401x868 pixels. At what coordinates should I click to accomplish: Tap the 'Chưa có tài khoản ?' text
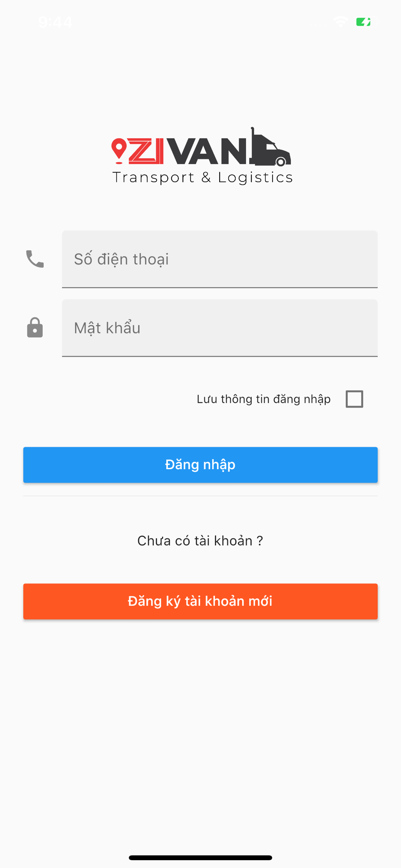(x=200, y=541)
